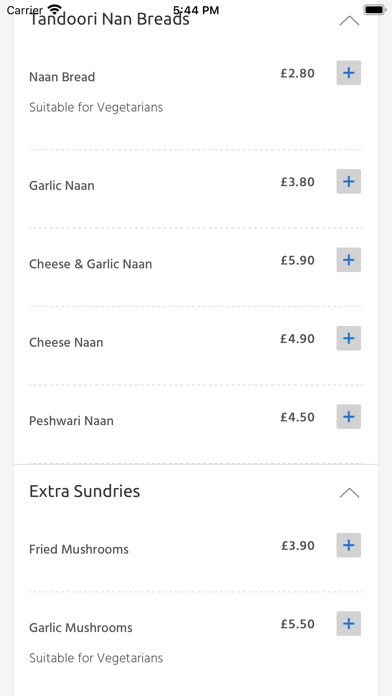Collapse Extra Sundries with chevron

coord(349,493)
